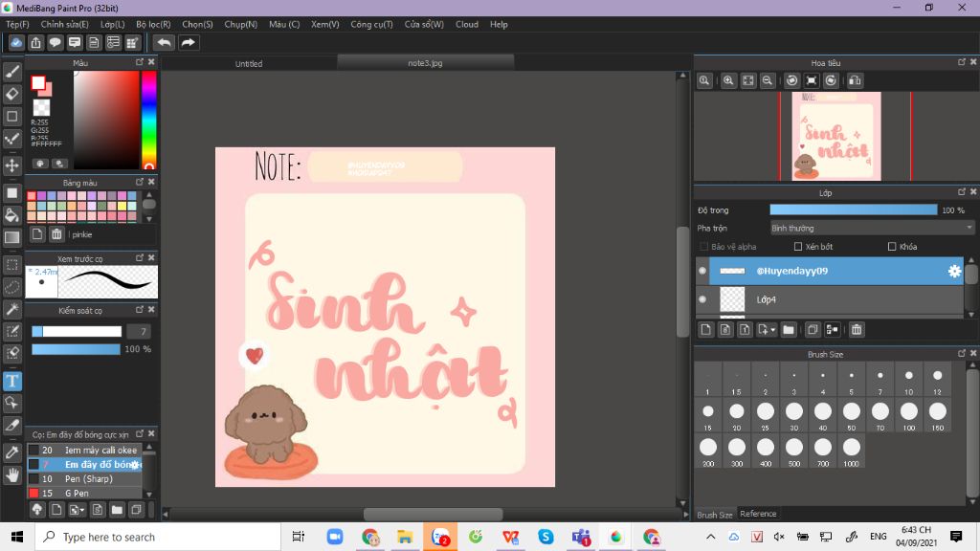Screen dimensions: 980x551
Task: Toggle visibility of Lớp4 layer
Action: coord(702,299)
